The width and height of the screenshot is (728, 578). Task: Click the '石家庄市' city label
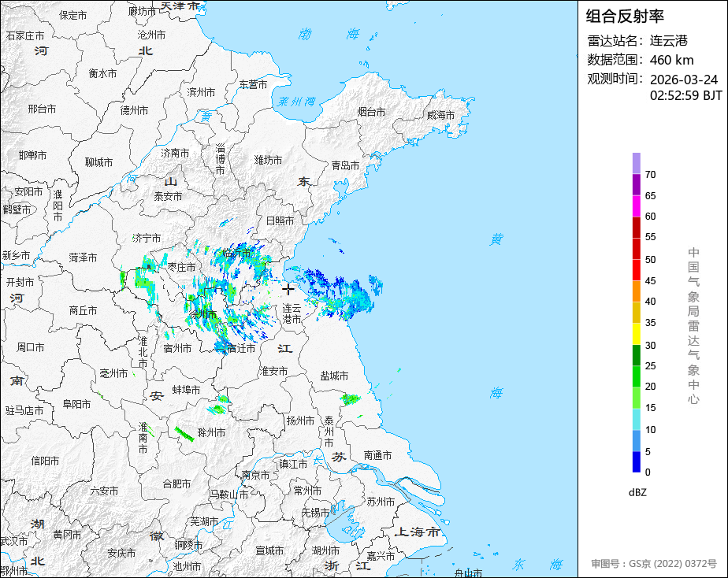click(x=25, y=35)
